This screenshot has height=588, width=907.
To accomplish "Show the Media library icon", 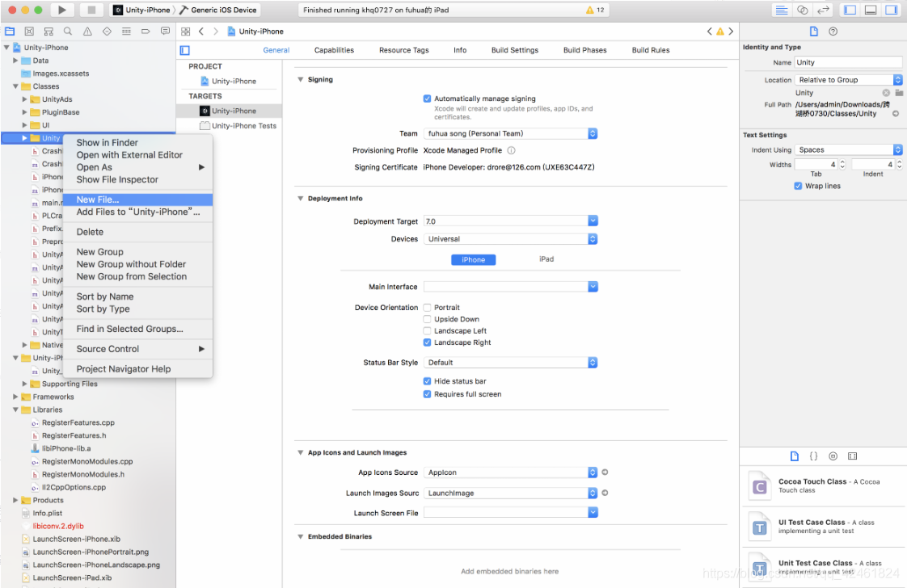I will click(853, 456).
